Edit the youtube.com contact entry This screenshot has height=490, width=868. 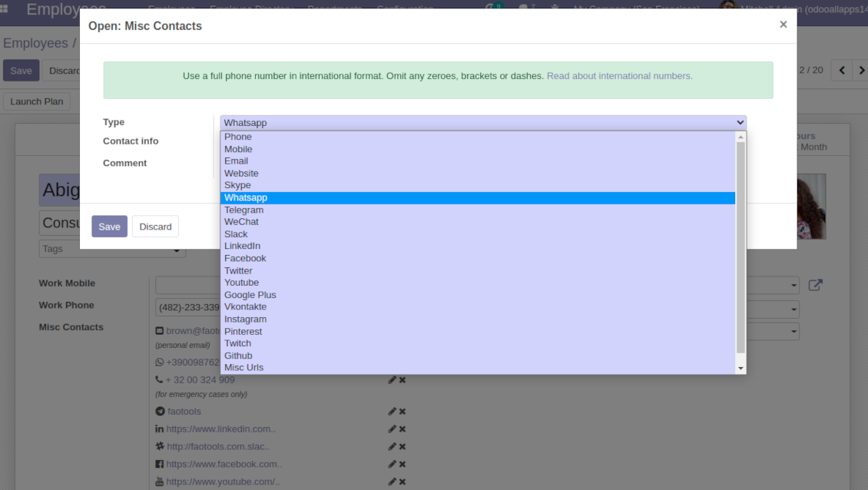[x=392, y=482]
